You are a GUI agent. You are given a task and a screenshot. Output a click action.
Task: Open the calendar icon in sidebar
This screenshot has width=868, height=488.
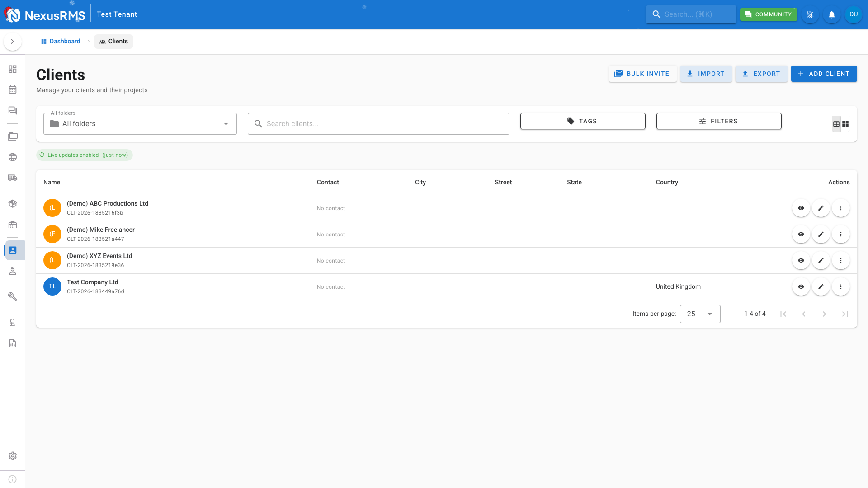coord(13,89)
